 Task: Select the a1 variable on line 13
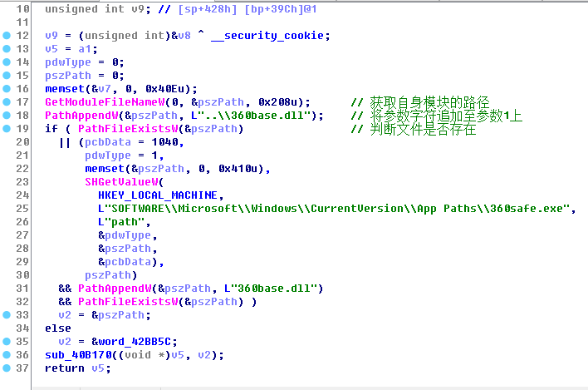click(x=85, y=49)
